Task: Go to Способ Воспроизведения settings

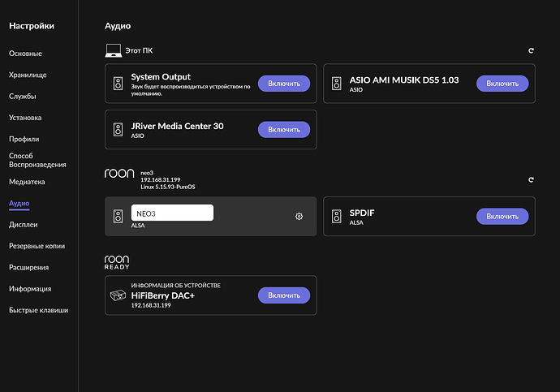Action: (x=37, y=161)
